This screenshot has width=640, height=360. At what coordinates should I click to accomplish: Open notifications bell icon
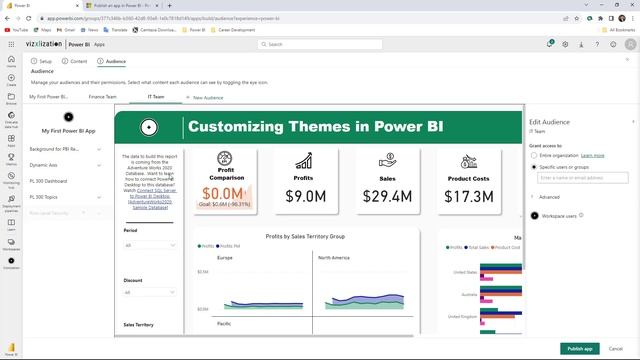click(550, 44)
